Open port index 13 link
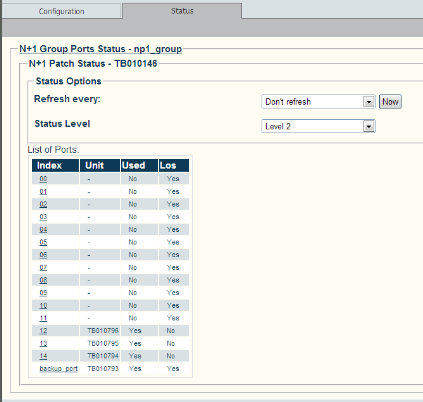 pyautogui.click(x=43, y=343)
